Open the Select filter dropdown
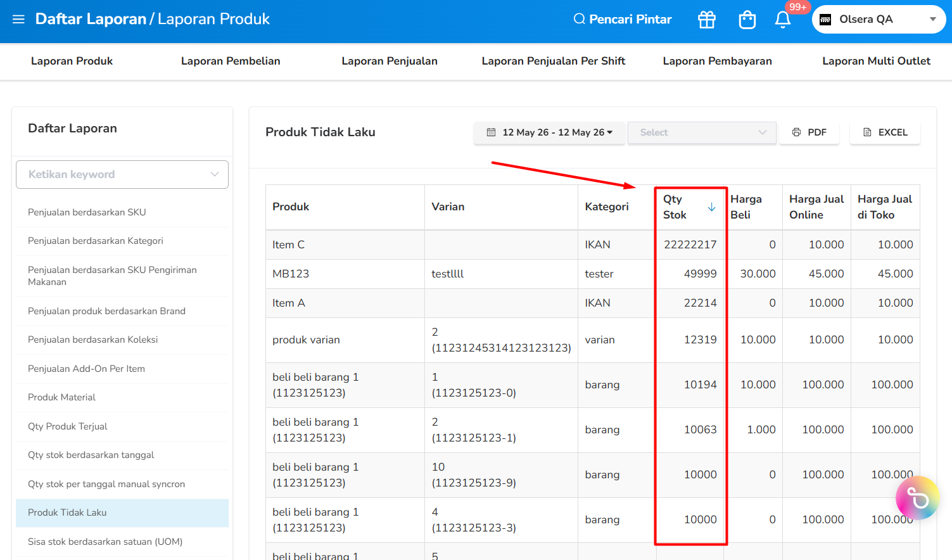 pos(702,132)
